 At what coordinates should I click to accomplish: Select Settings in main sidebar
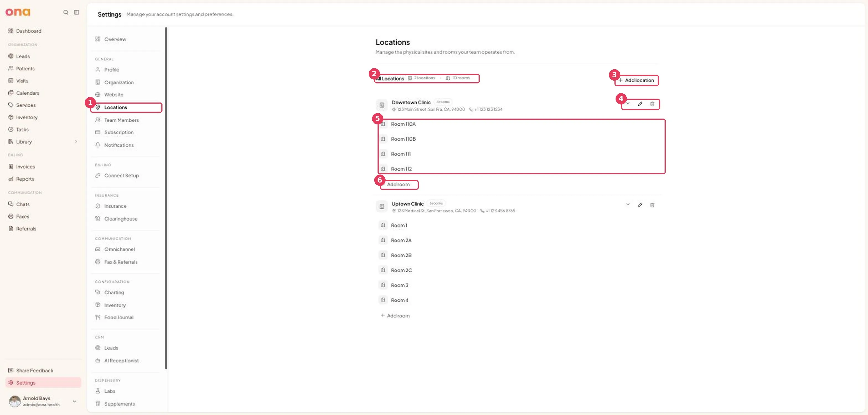point(43,383)
